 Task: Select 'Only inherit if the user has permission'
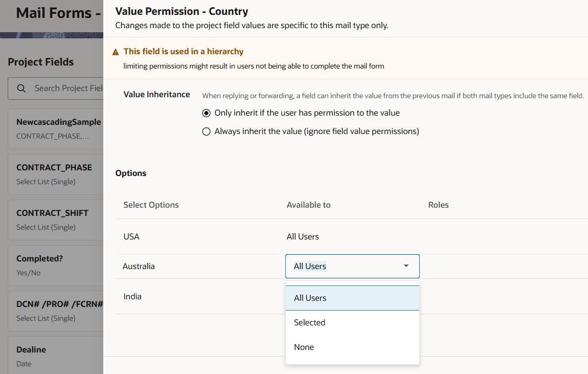tap(207, 113)
